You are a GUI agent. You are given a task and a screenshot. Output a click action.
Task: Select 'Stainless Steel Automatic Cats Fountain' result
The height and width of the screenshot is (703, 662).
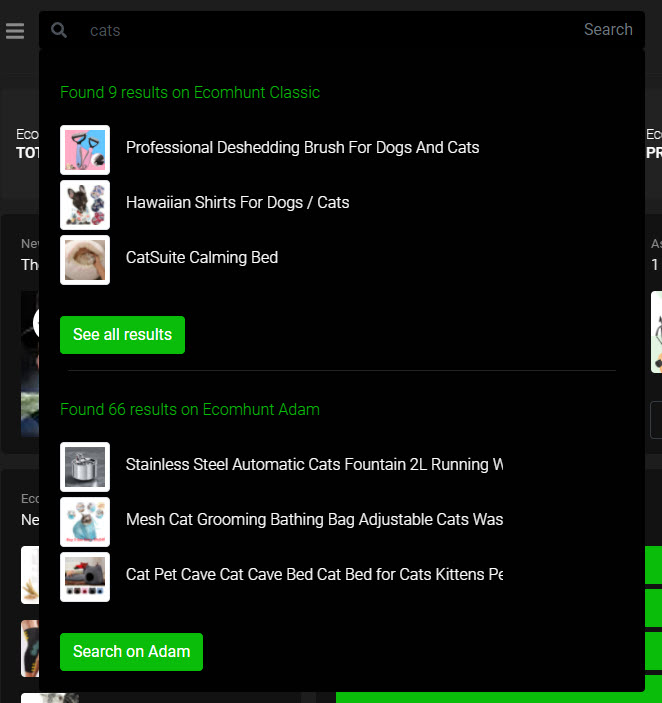pyautogui.click(x=314, y=464)
